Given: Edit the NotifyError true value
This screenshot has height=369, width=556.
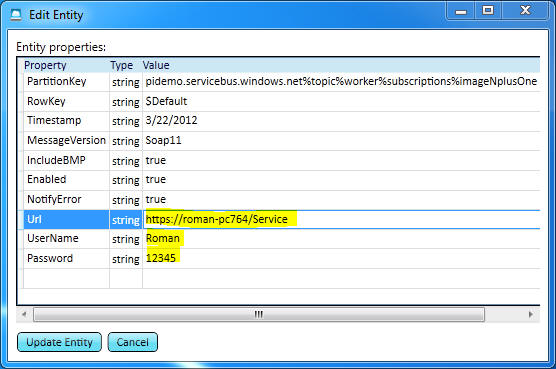Looking at the screenshot, I should [341, 200].
